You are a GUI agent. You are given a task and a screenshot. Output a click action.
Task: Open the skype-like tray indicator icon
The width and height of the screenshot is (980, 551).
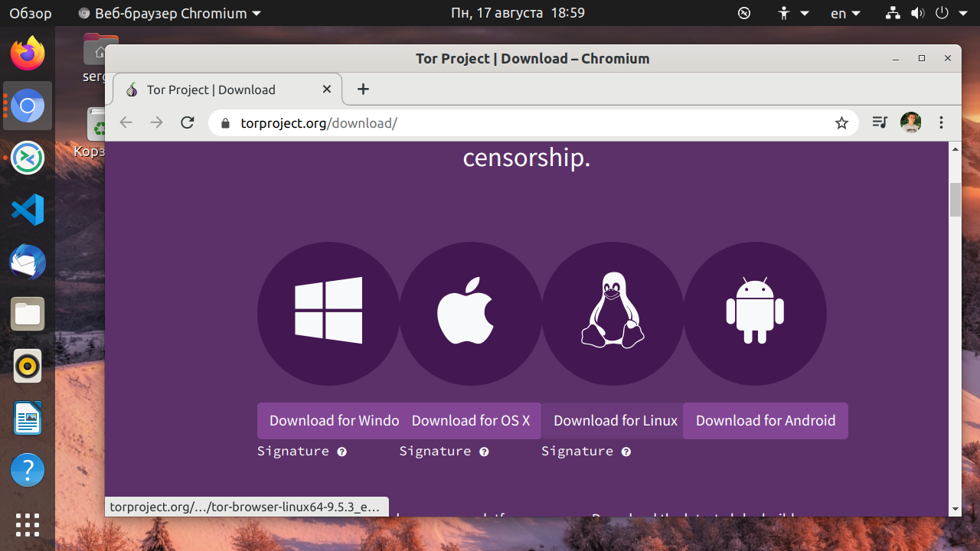point(744,13)
